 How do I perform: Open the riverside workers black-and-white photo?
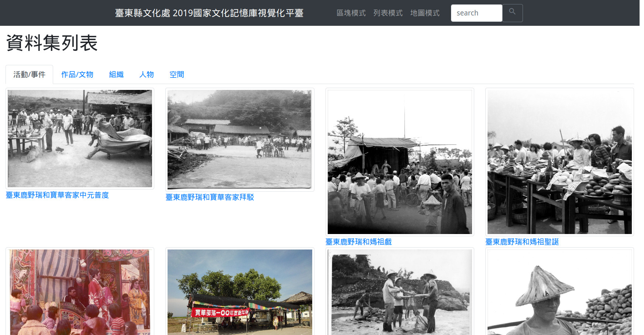coord(400,292)
